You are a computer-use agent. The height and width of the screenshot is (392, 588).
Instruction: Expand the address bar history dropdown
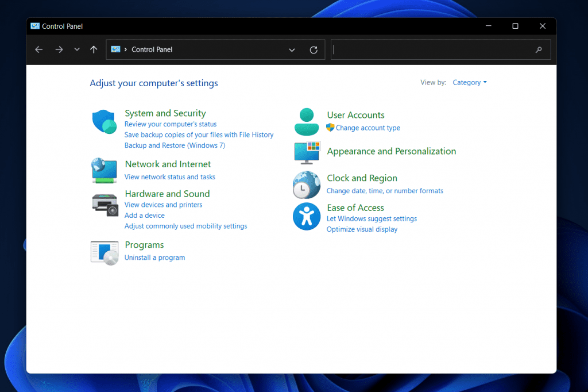[292, 50]
